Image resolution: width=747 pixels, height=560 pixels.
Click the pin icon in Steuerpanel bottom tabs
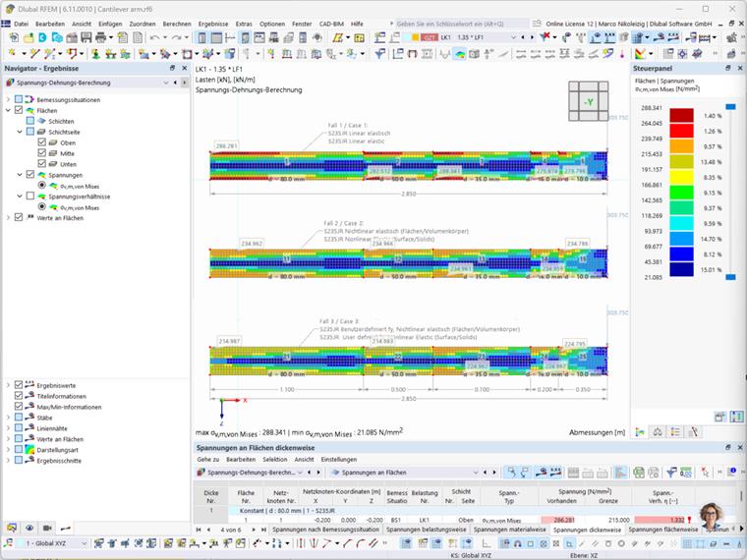tap(693, 432)
